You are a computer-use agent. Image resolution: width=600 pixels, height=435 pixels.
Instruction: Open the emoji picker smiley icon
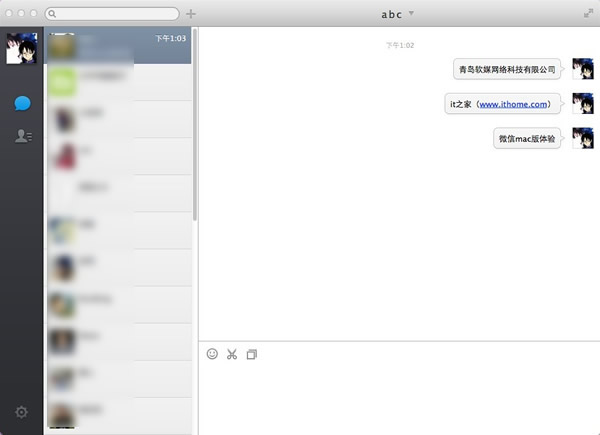coord(212,354)
